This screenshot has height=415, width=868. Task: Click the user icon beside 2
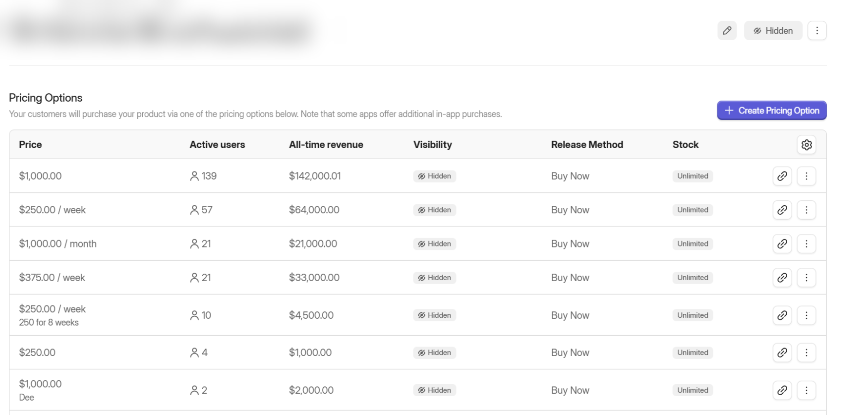tap(194, 390)
